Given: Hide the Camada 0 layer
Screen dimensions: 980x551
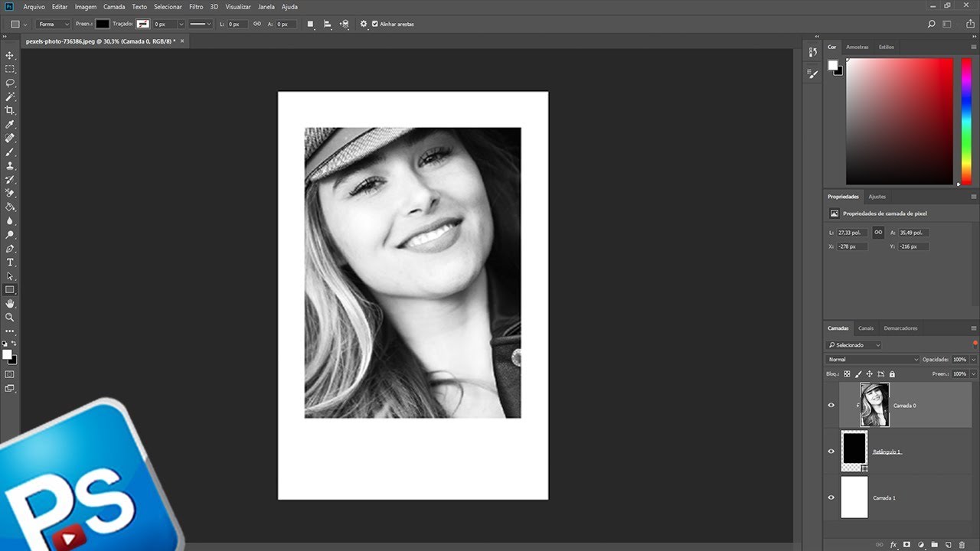Looking at the screenshot, I should point(831,405).
